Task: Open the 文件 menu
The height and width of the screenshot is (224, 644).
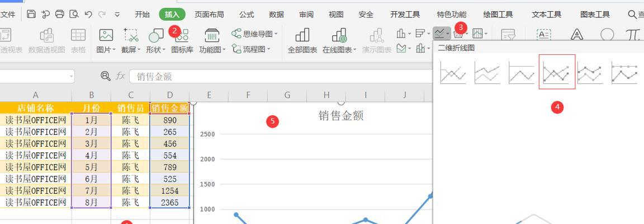Action: click(8, 15)
